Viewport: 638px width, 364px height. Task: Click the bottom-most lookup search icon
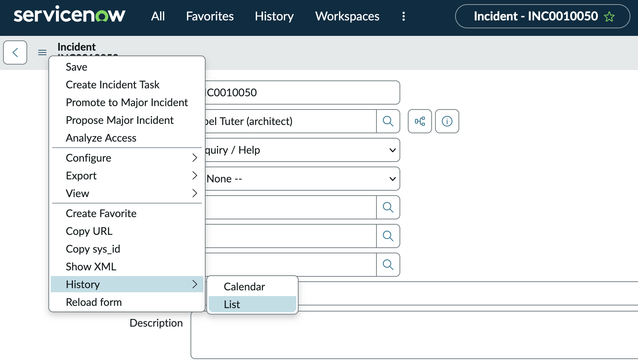(388, 265)
